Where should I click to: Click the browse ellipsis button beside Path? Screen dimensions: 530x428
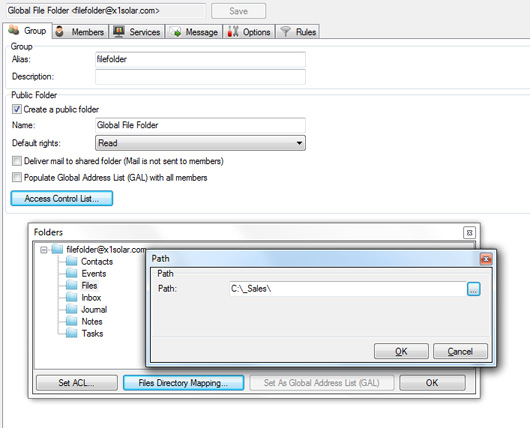pyautogui.click(x=473, y=289)
